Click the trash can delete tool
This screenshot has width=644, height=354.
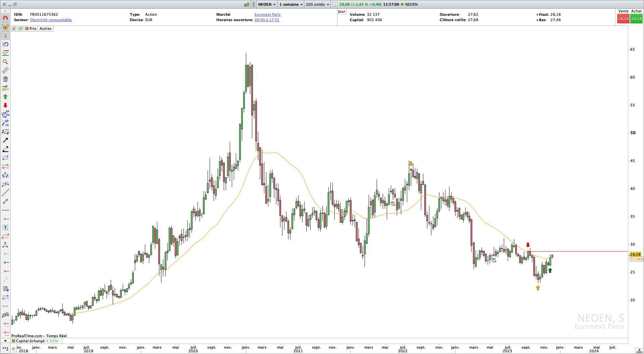[5, 79]
